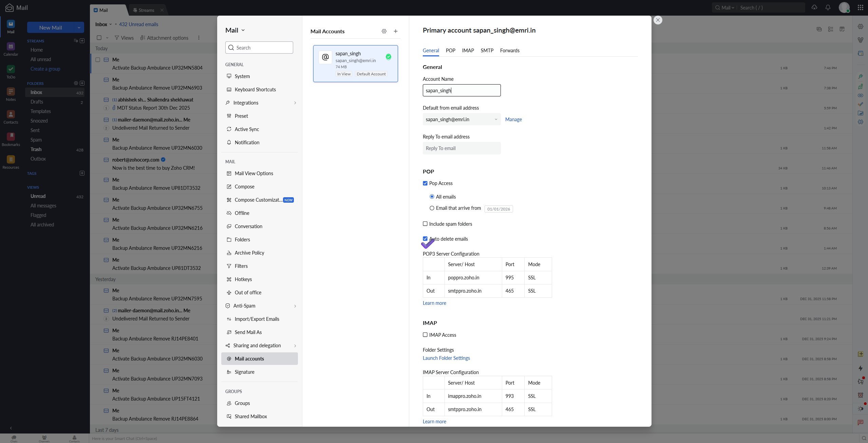Image resolution: width=868 pixels, height=443 pixels.
Task: Enable the IMAP Access checkbox
Action: tap(425, 335)
